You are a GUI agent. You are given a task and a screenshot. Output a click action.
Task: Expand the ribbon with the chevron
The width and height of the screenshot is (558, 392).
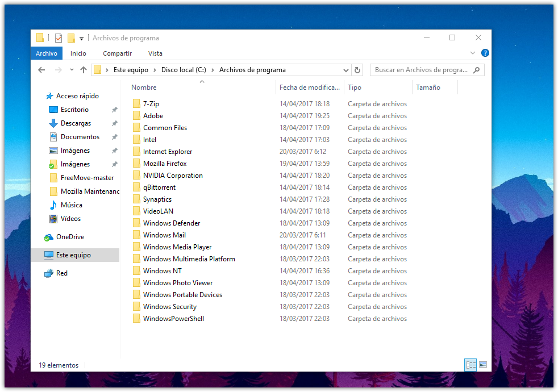473,53
